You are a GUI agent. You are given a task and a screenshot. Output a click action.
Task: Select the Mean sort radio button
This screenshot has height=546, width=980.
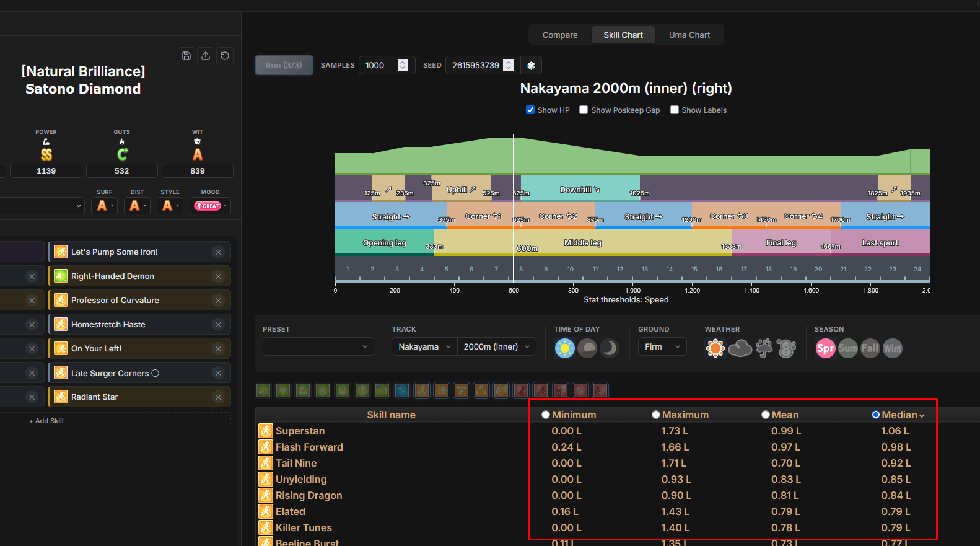(766, 415)
